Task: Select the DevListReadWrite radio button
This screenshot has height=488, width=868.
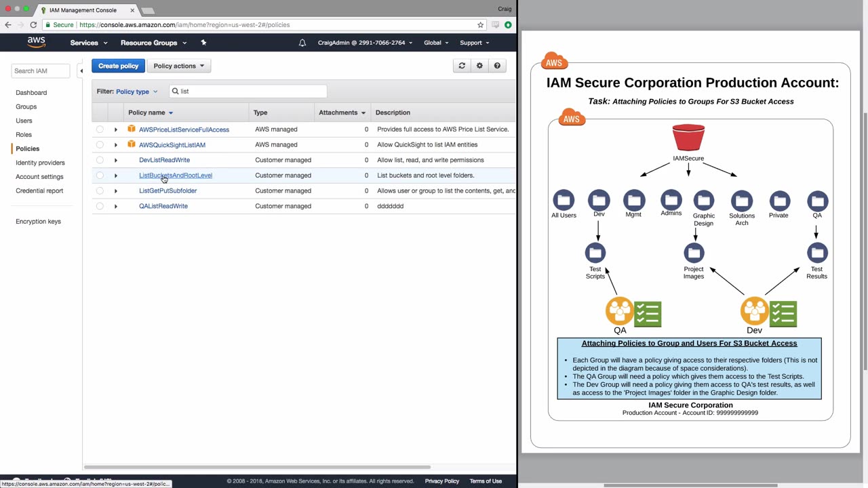Action: click(100, 160)
